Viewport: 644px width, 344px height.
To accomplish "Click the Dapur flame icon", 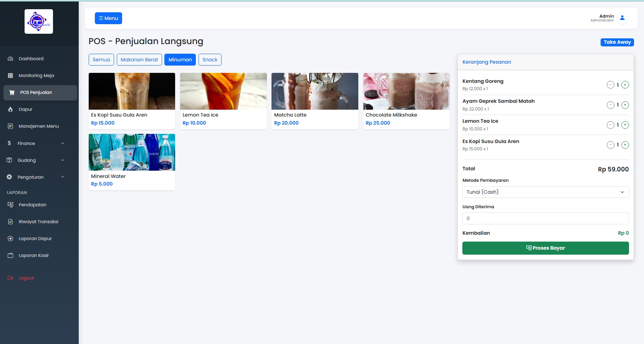I will (x=10, y=109).
